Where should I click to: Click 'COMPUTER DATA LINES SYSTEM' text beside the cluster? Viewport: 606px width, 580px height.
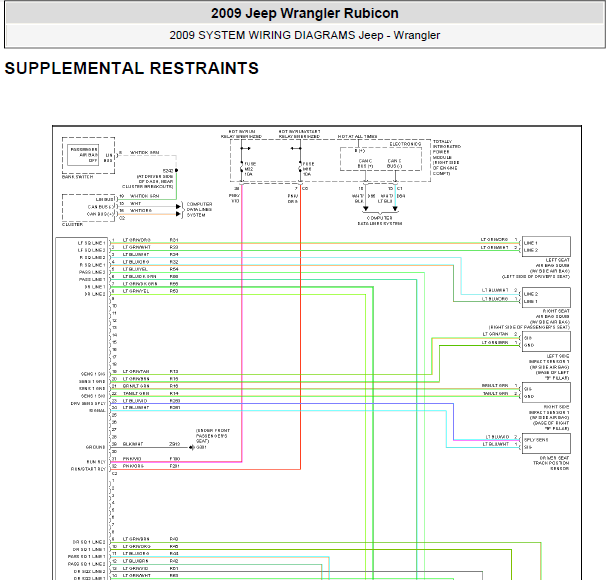[x=199, y=209]
